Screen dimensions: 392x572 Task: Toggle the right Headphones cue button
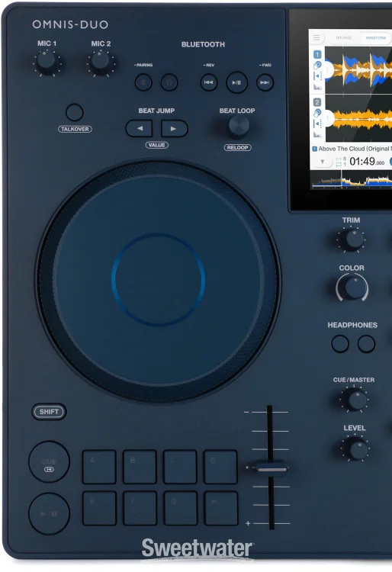pos(366,344)
